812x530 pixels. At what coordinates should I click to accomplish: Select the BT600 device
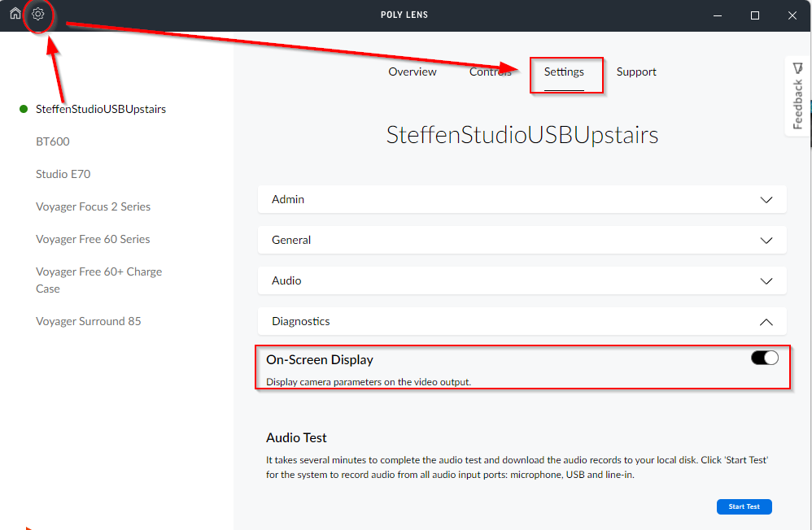click(x=53, y=141)
